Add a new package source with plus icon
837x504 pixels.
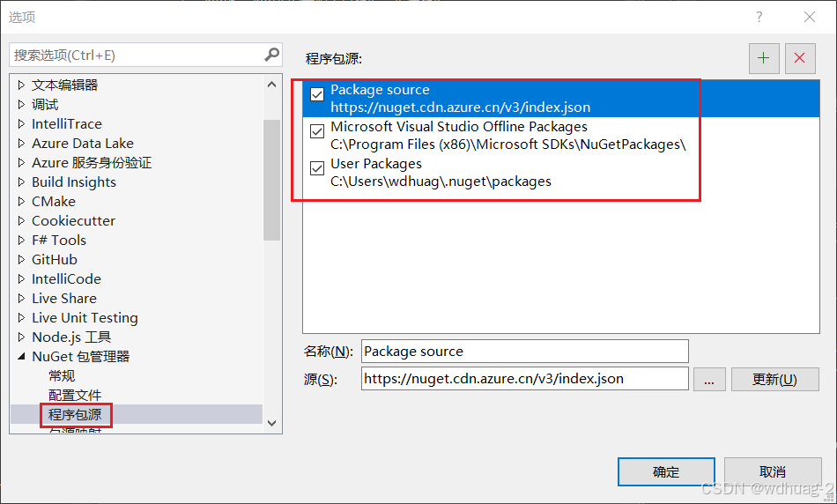click(764, 58)
